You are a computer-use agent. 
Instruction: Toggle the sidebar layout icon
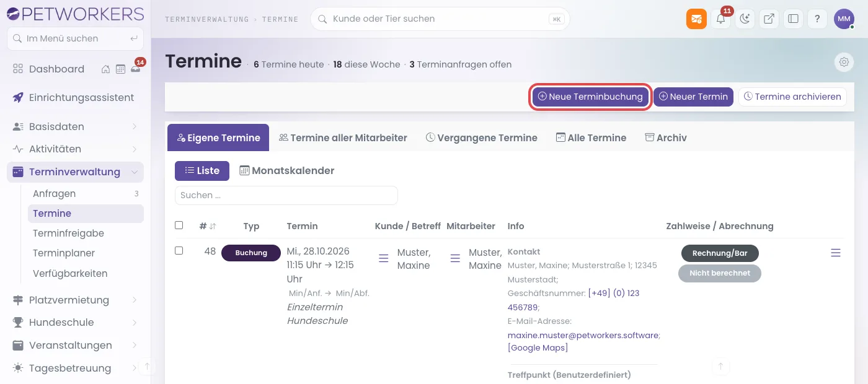(x=793, y=19)
